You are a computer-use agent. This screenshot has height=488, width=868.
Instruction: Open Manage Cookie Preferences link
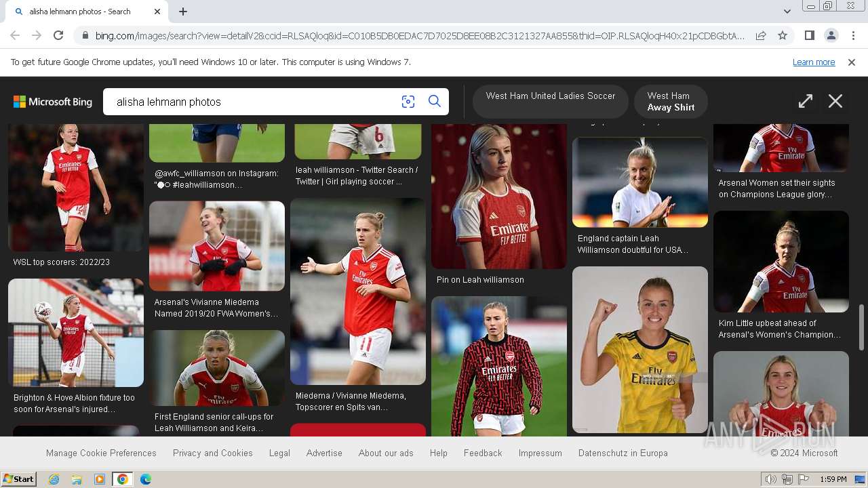pos(101,453)
